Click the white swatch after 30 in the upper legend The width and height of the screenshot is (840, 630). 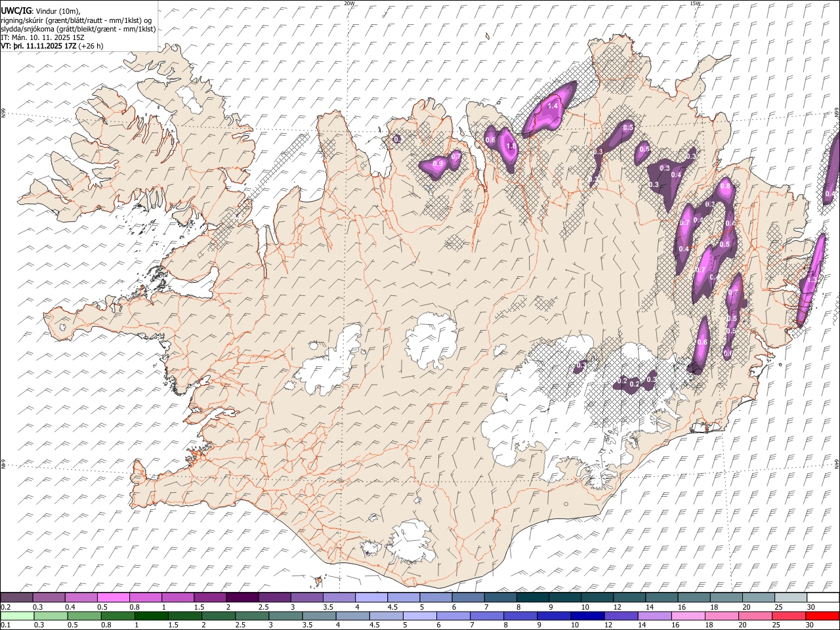[822, 597]
